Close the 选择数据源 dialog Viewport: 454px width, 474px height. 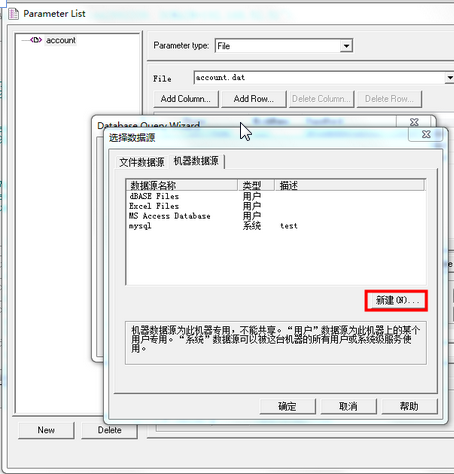(426, 134)
